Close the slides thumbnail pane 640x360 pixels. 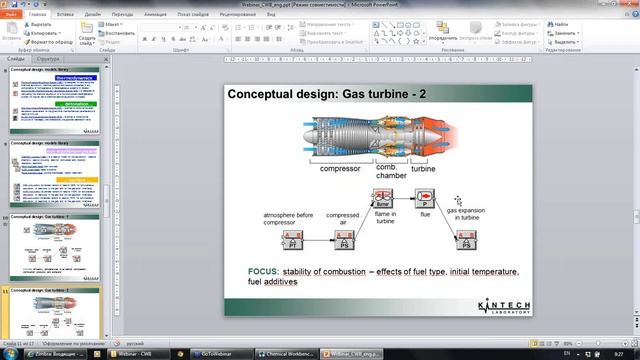pyautogui.click(x=106, y=59)
